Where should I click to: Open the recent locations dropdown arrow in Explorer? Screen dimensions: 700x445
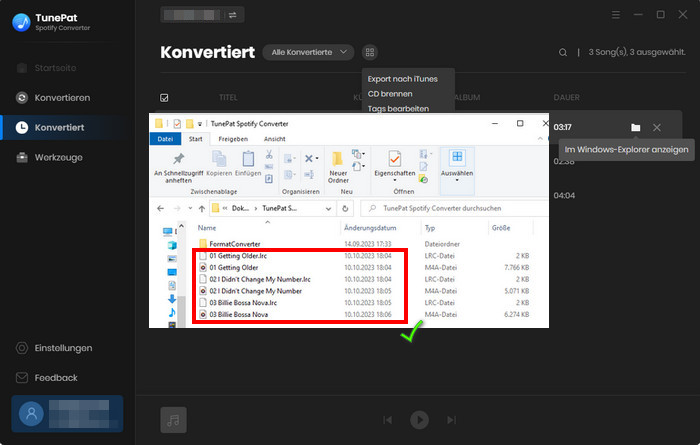click(190, 208)
